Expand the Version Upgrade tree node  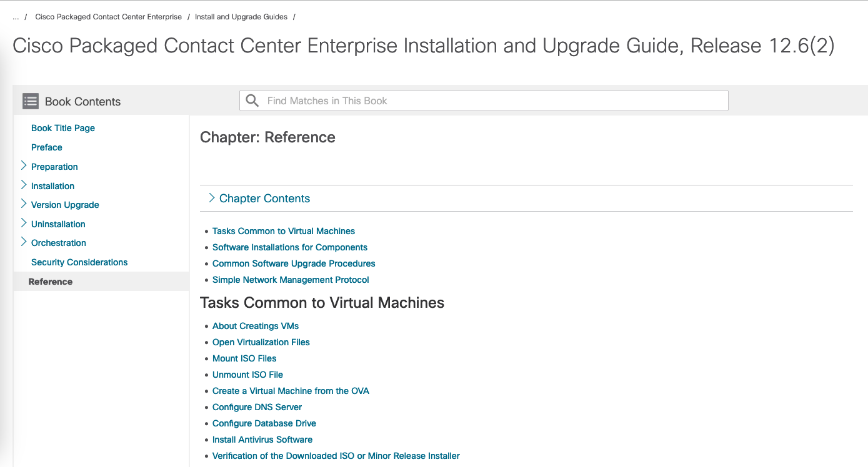pyautogui.click(x=24, y=204)
